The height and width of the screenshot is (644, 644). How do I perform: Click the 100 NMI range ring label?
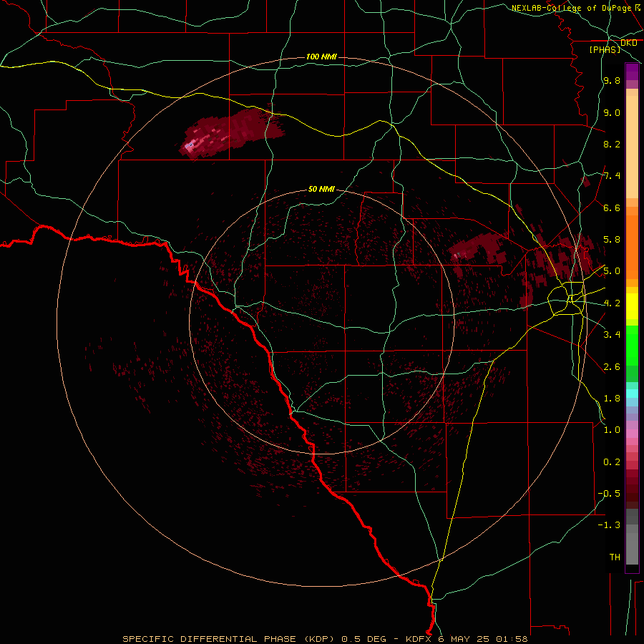click(x=321, y=57)
